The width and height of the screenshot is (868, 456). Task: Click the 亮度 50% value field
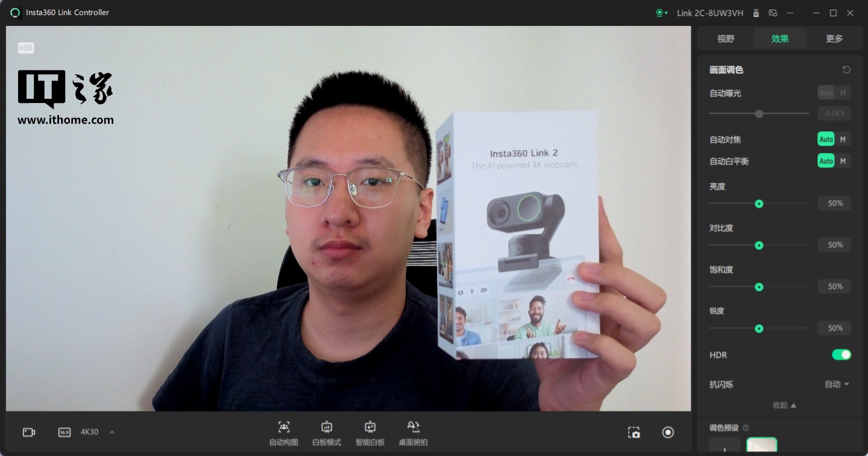click(x=835, y=204)
